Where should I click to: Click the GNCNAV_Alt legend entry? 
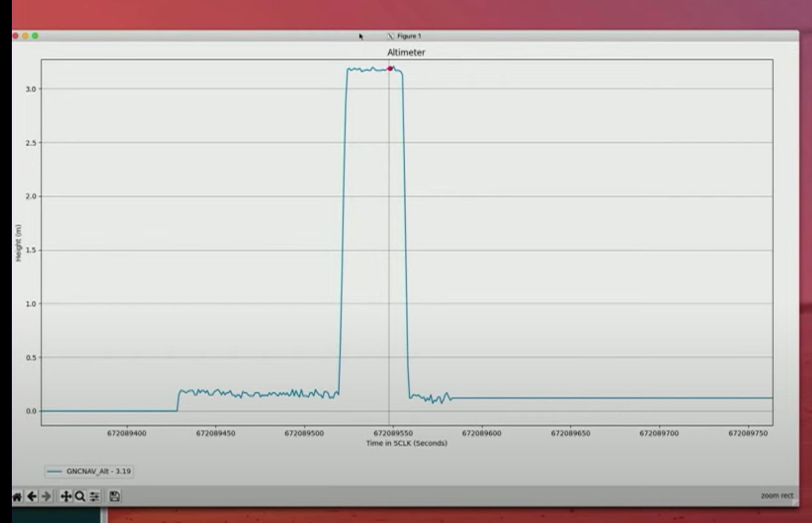click(99, 471)
